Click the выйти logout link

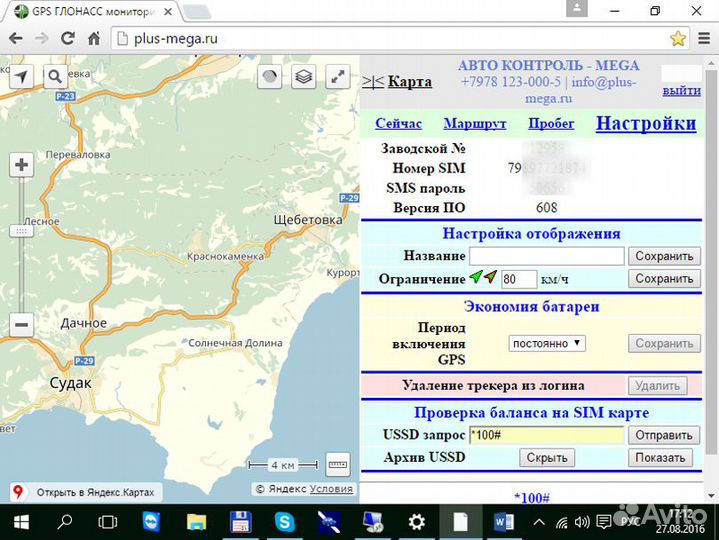[681, 90]
